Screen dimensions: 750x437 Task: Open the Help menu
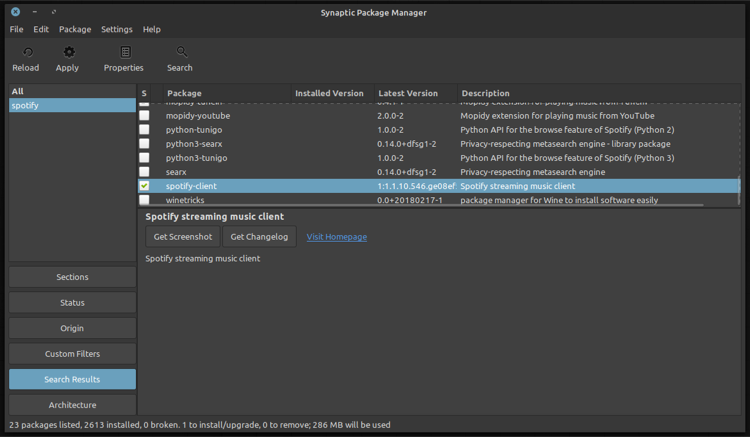click(x=152, y=29)
